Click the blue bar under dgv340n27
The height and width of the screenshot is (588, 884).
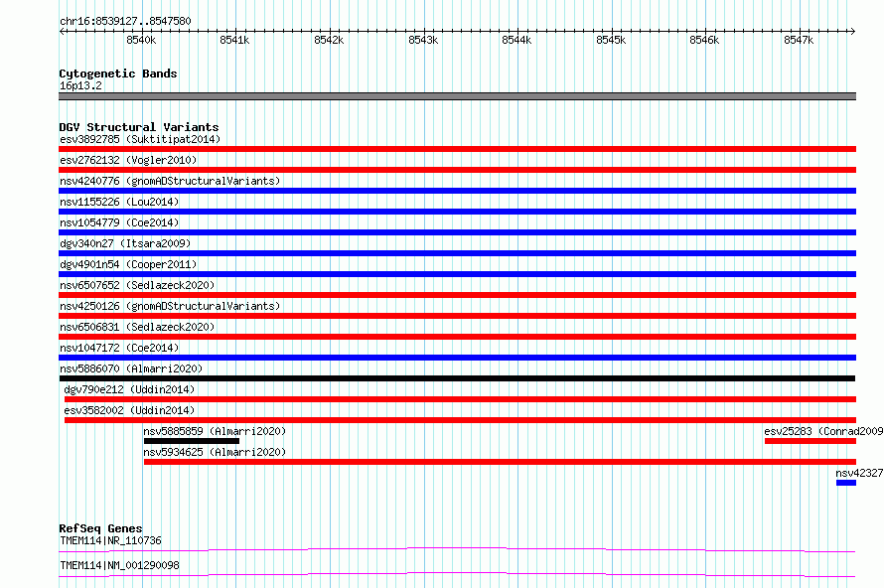coord(457,253)
